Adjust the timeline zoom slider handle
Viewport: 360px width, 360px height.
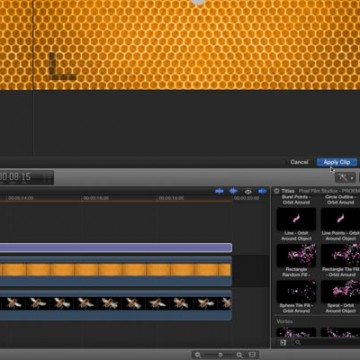220,355
